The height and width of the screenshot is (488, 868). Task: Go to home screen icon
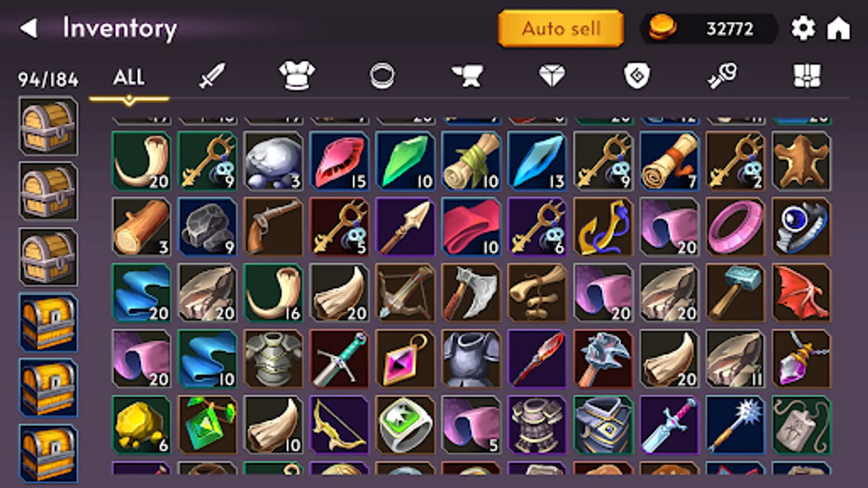(x=838, y=28)
